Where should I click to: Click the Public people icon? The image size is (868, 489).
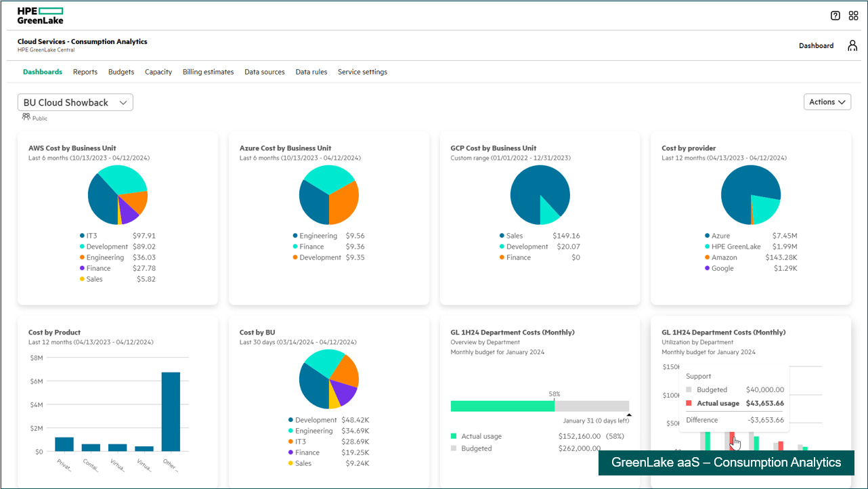[26, 117]
